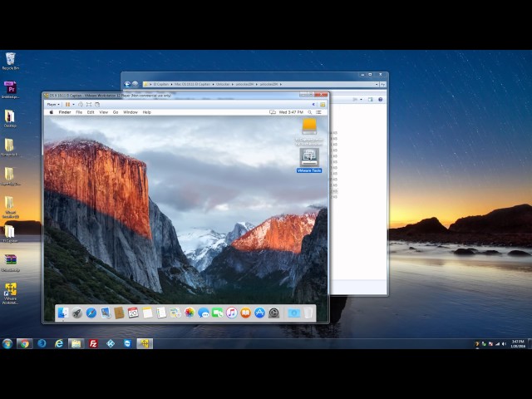Image resolution: width=532 pixels, height=399 pixels.
Task: Open the VMware Workstation desktop shortcut
Action: click(11, 293)
